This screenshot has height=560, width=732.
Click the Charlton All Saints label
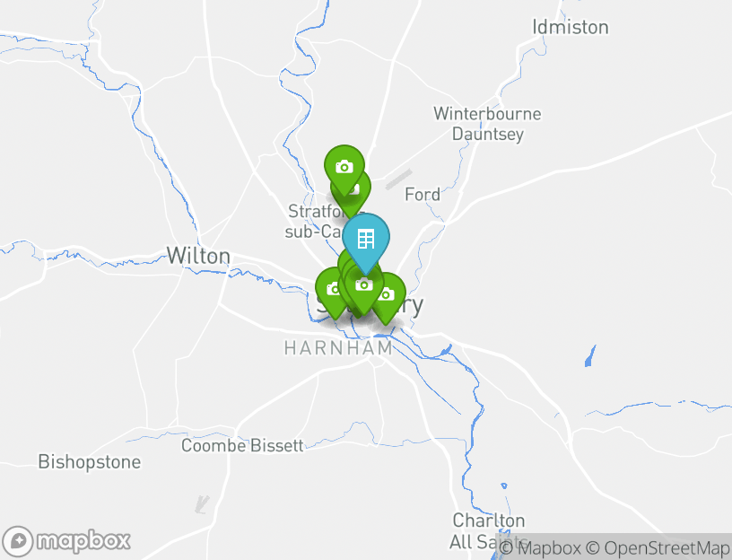(x=487, y=531)
